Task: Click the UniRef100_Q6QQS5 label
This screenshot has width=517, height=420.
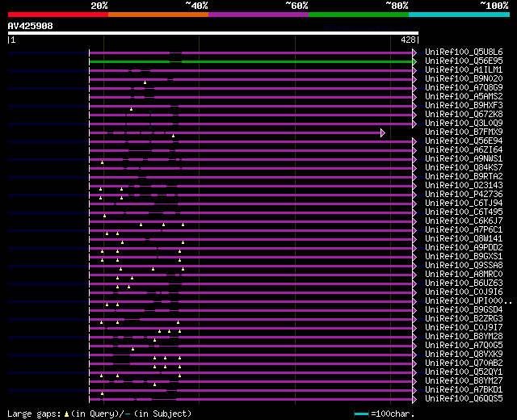Action: pos(464,399)
